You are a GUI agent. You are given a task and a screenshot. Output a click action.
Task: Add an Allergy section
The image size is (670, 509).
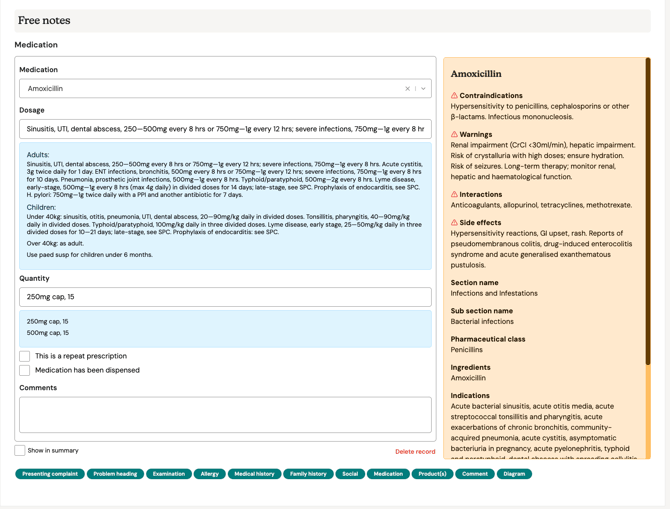coord(209,474)
